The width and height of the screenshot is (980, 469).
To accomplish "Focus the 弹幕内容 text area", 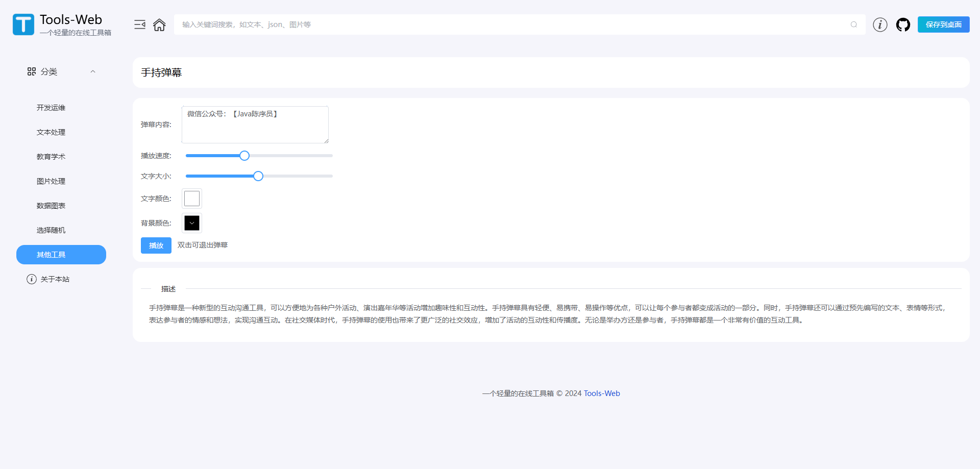I will (255, 125).
